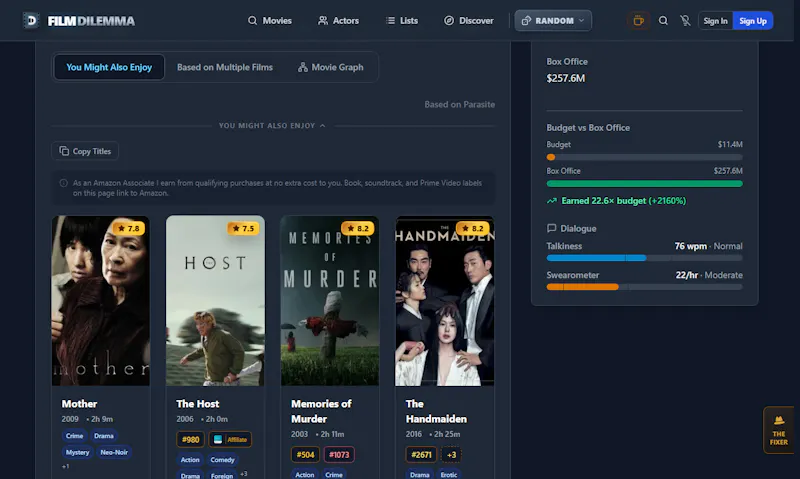Open The Host title link
The width and height of the screenshot is (800, 479).
pyautogui.click(x=197, y=404)
